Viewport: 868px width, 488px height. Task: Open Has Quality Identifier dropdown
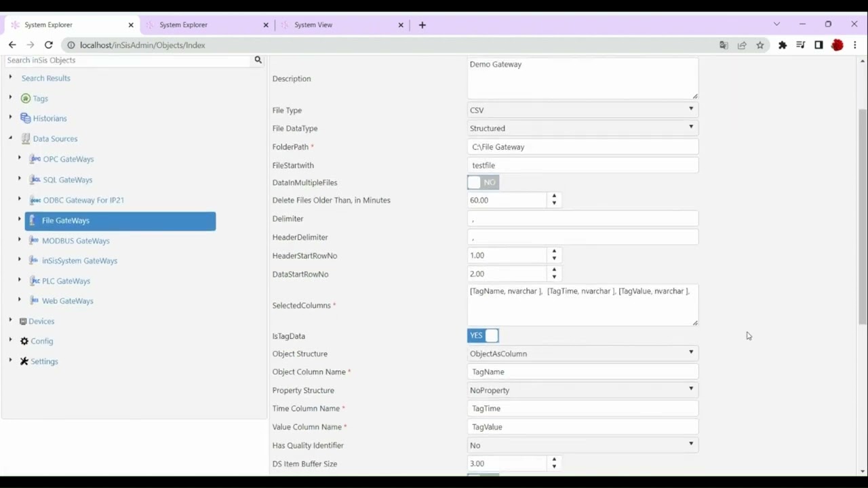tap(583, 445)
